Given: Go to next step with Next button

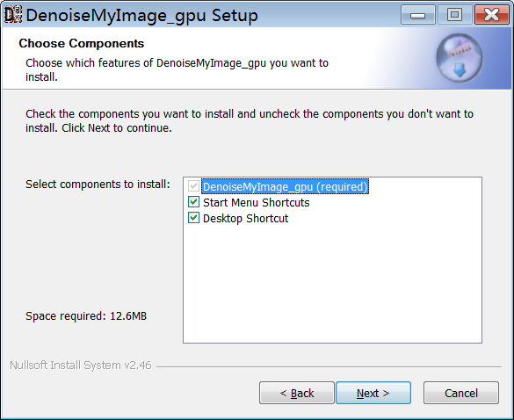Looking at the screenshot, I should click(x=373, y=393).
